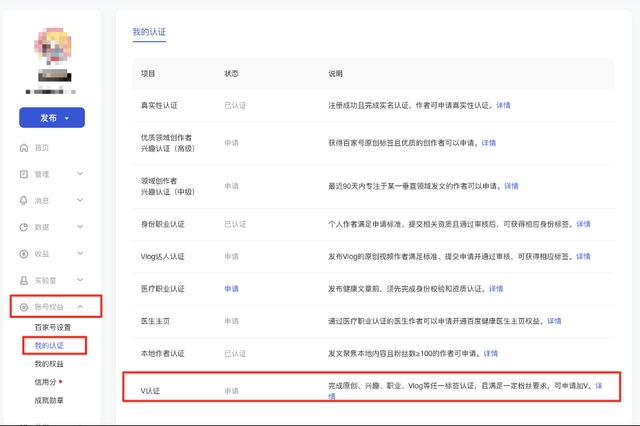Click 申请 link for 医疗职业认证
Viewport: 640px width, 426px height.
231,289
